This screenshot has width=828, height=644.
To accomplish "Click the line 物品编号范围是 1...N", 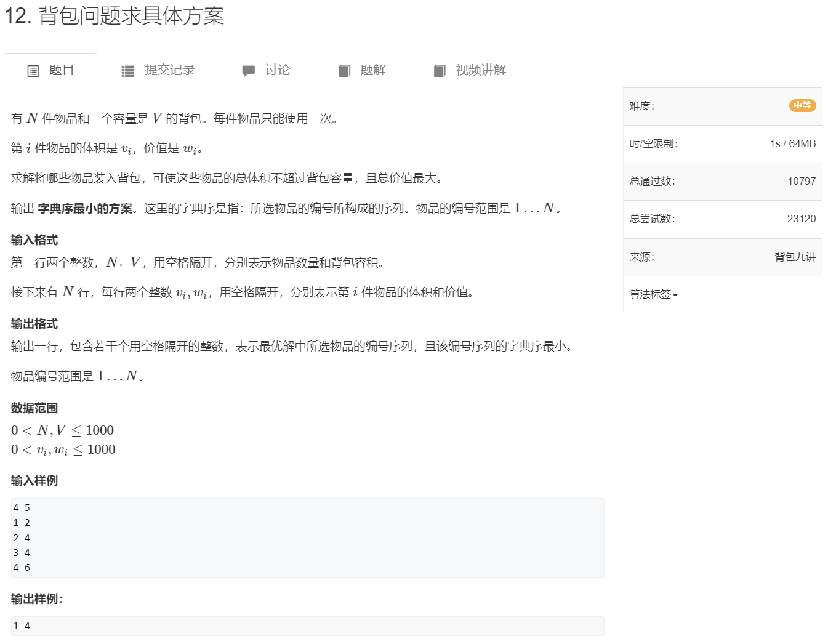I will [x=78, y=376].
